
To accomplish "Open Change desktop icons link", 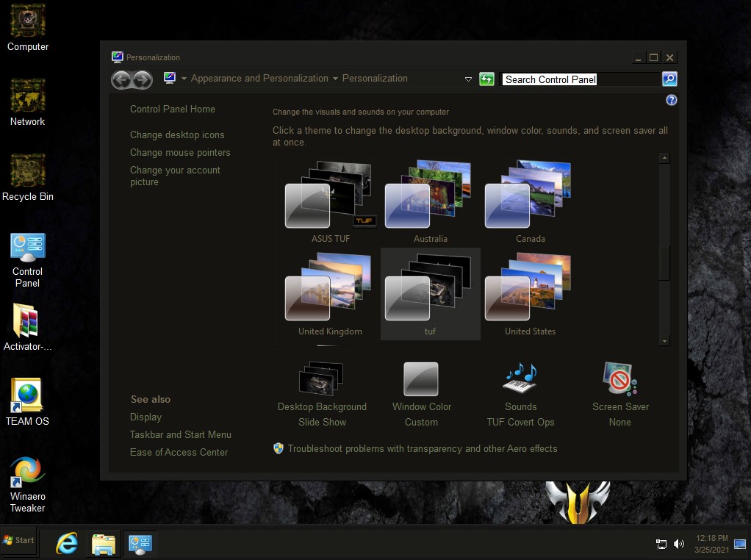I will click(x=177, y=135).
